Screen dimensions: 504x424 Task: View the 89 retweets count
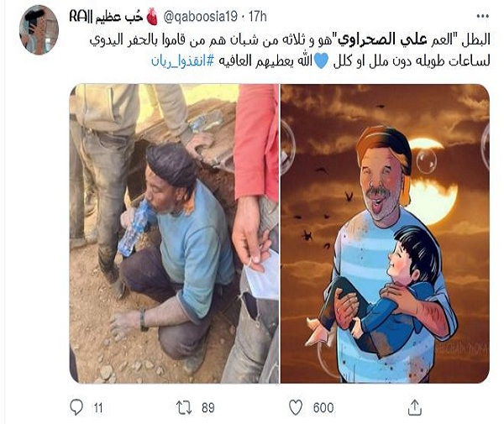click(208, 407)
